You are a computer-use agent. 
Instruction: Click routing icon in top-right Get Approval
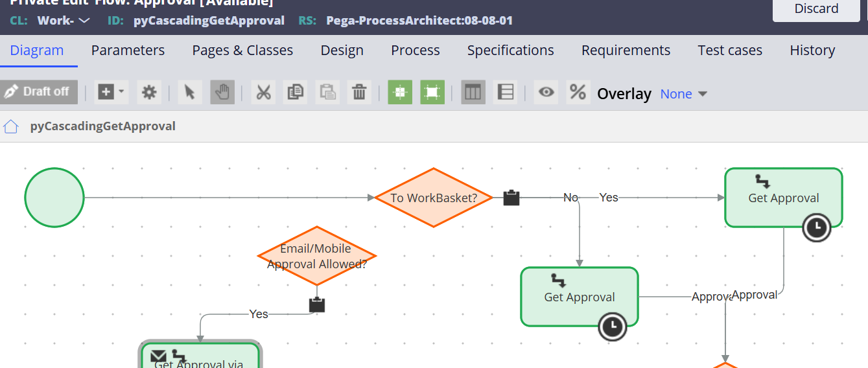click(762, 181)
